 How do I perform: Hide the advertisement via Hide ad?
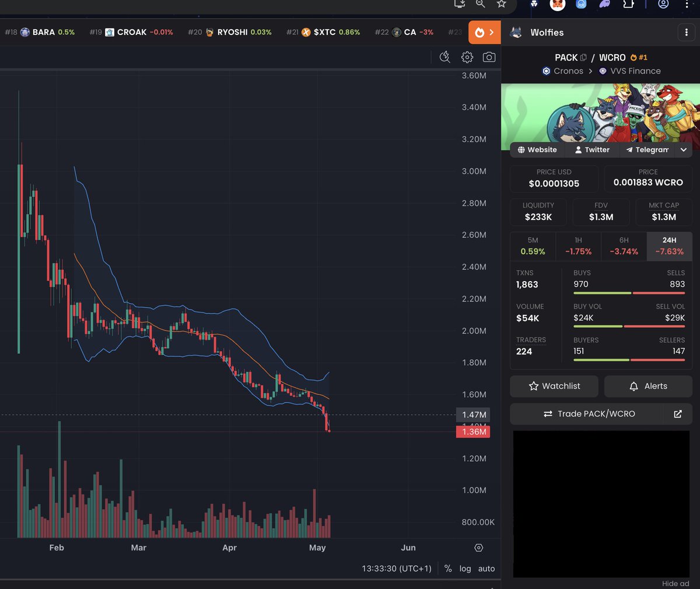tap(675, 583)
